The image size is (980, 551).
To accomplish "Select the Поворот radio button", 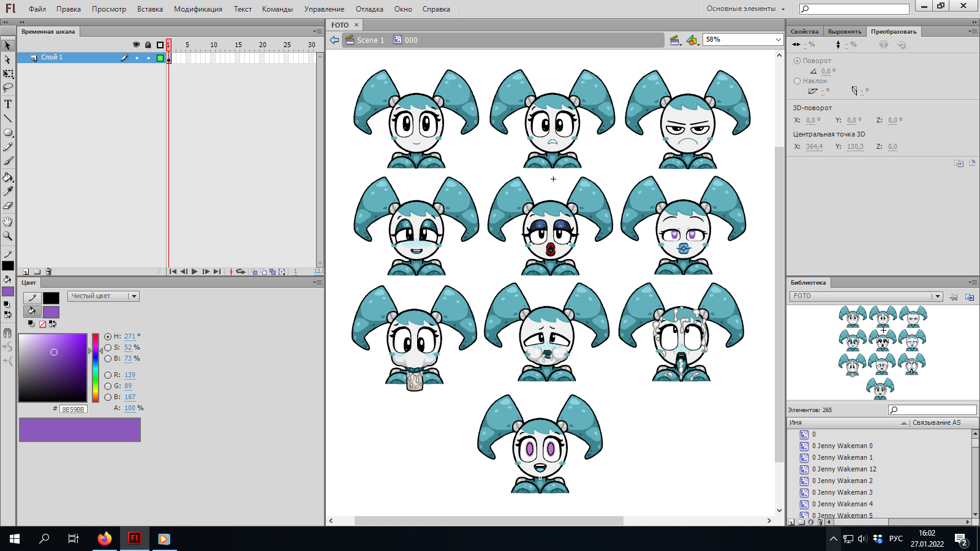I will click(797, 61).
